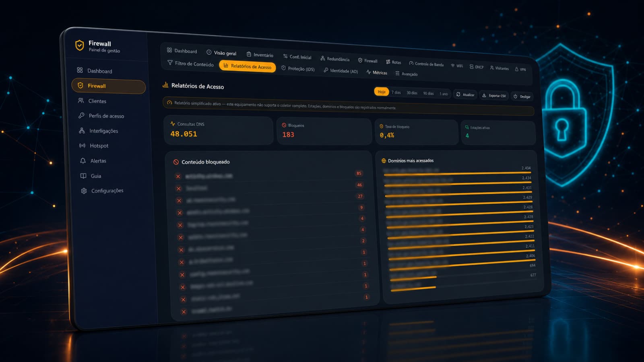Click the blocked icon beside Conteúdo bloqueado heading
This screenshot has height=362, width=644.
176,162
